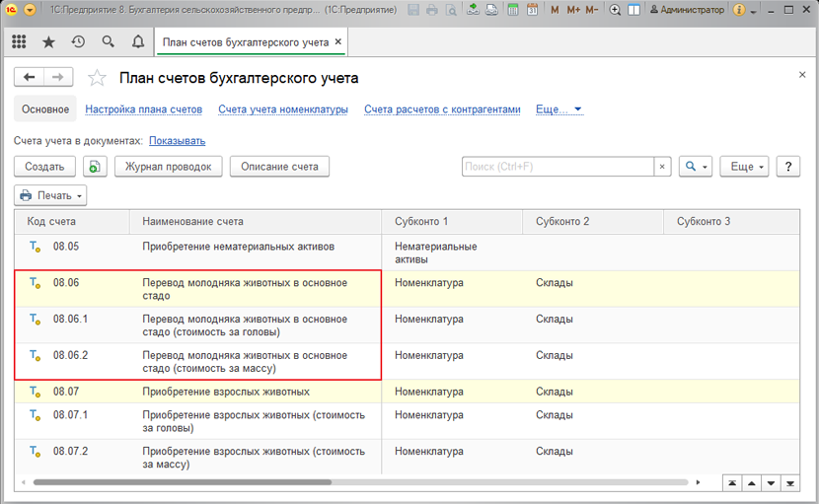Add this page to favorites with the star
The image size is (819, 504).
pos(97,78)
